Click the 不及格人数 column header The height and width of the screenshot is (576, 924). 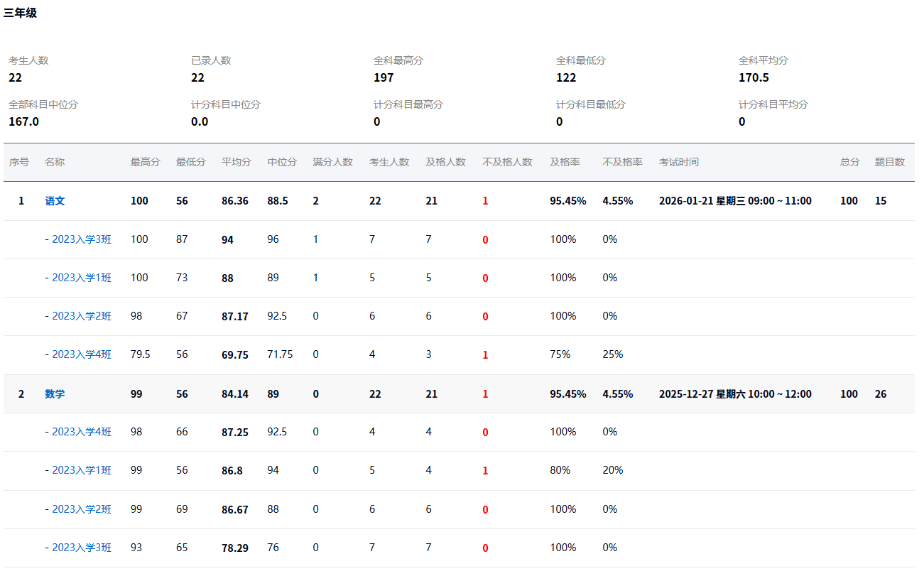[507, 162]
